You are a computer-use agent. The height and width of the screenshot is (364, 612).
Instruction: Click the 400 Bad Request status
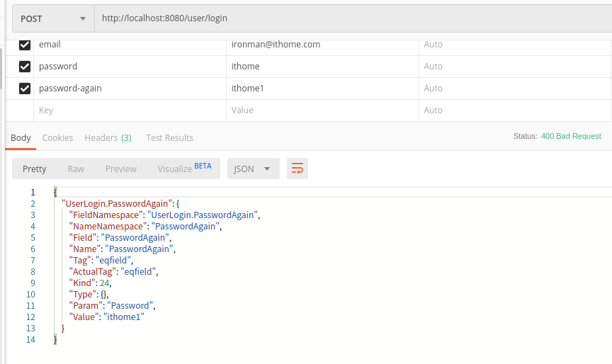(571, 136)
